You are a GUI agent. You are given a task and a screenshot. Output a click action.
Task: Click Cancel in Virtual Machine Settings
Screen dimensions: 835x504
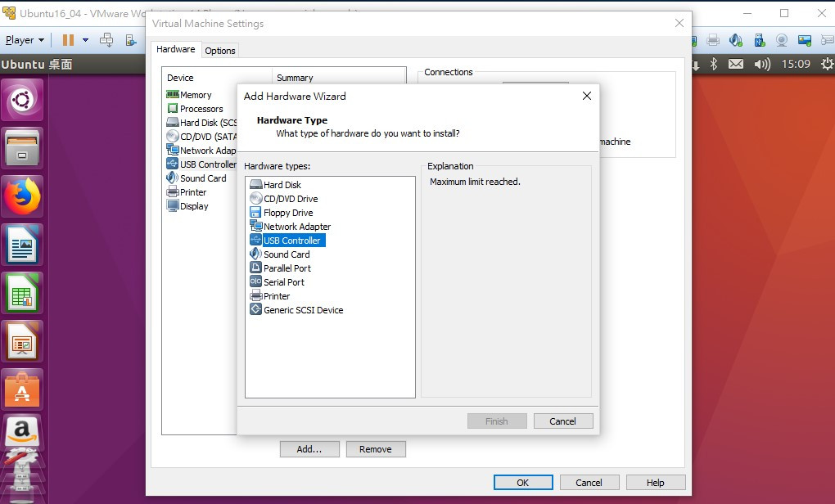point(589,482)
